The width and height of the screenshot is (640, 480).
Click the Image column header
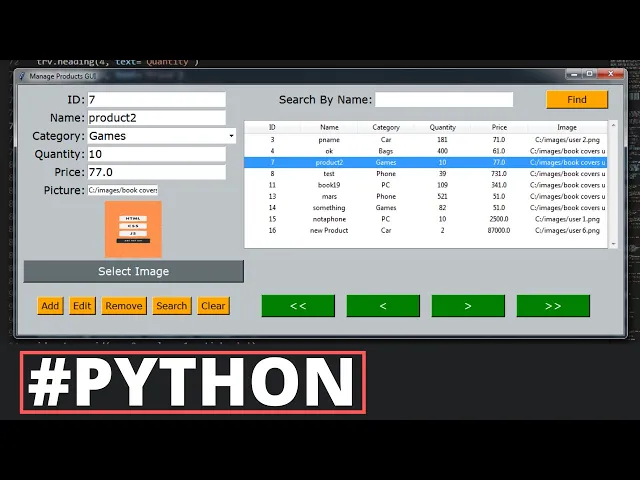[567, 127]
